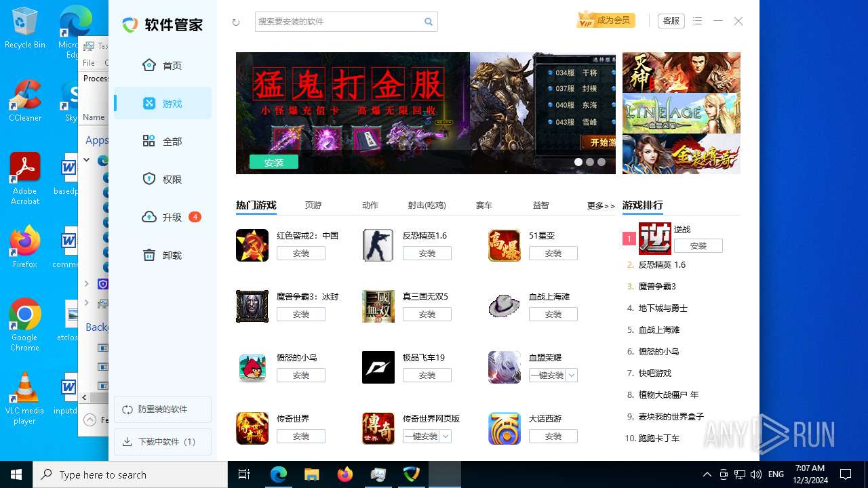The image size is (868, 488).
Task: Click the 魔兽争霸3 冰封 game icon
Action: click(252, 306)
